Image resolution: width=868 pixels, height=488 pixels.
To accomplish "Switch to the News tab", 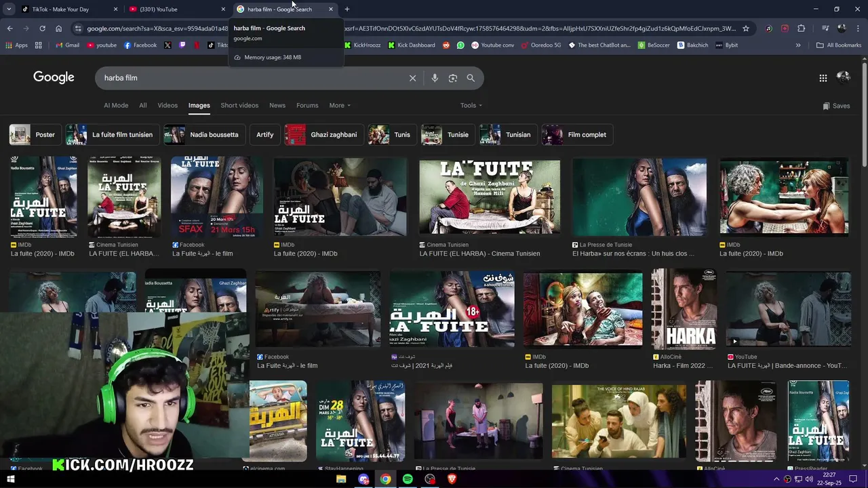I will click(277, 105).
